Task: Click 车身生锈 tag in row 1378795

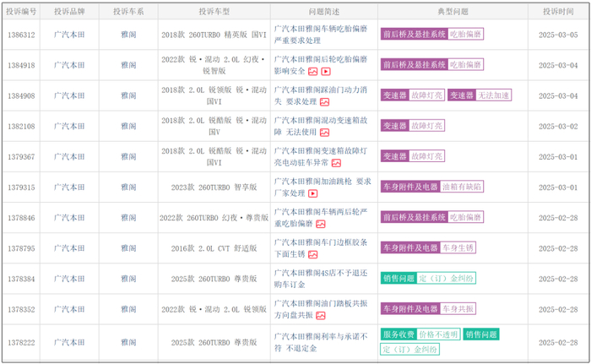Action: [458, 247]
